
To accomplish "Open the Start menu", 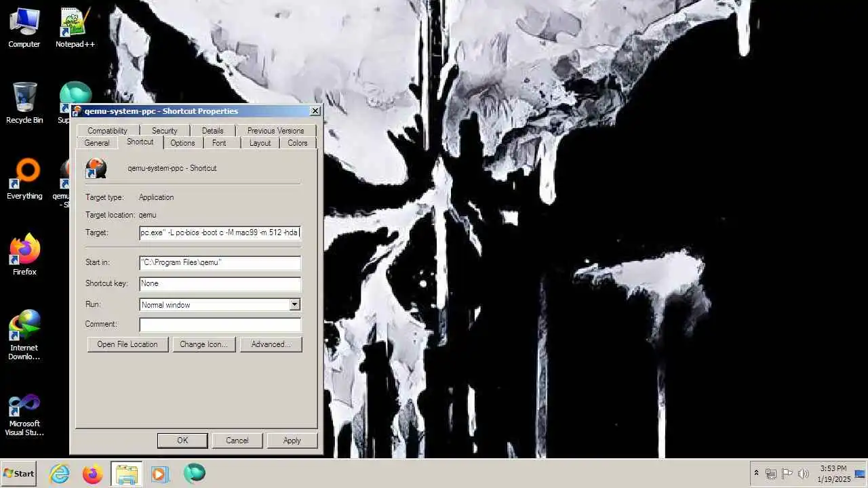I will (x=19, y=474).
